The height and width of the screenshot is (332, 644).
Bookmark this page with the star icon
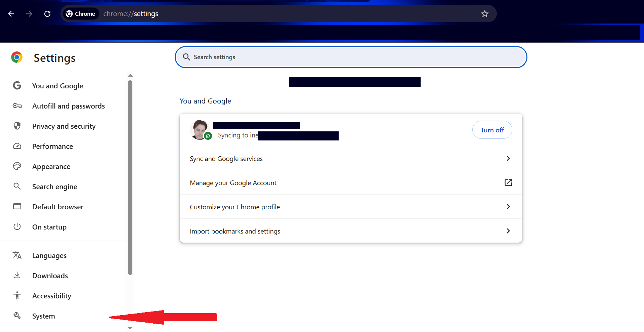(x=484, y=14)
